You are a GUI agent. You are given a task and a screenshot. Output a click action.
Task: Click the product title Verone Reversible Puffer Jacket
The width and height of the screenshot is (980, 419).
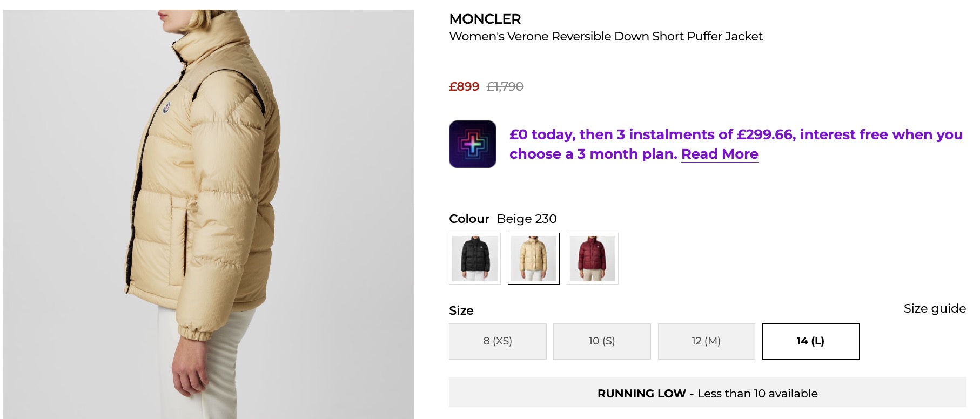(x=606, y=37)
